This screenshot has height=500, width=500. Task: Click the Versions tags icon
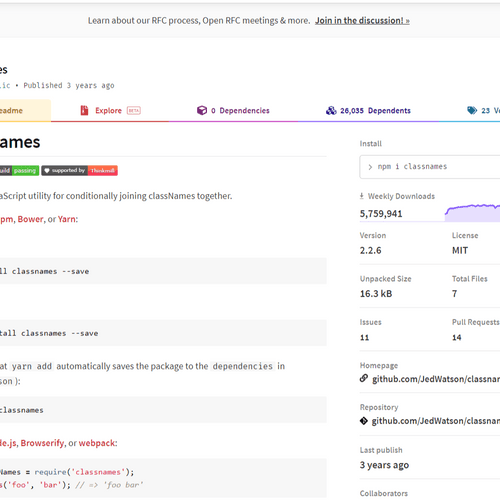(472, 110)
